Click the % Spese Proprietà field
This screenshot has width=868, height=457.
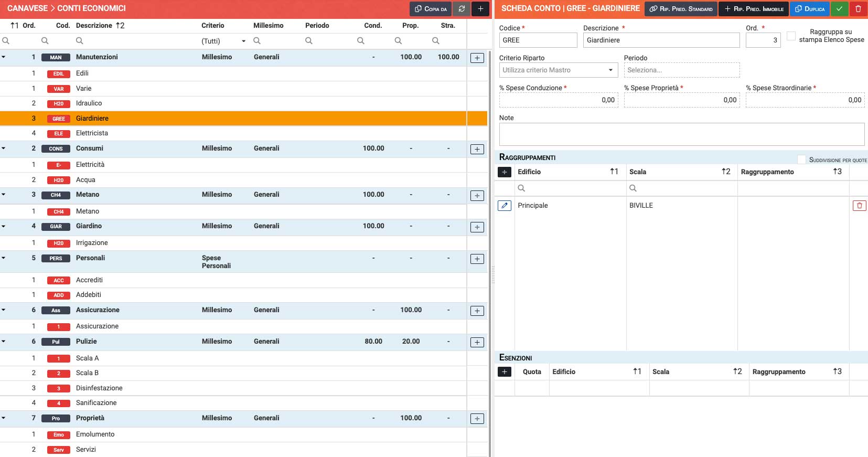[x=682, y=100]
